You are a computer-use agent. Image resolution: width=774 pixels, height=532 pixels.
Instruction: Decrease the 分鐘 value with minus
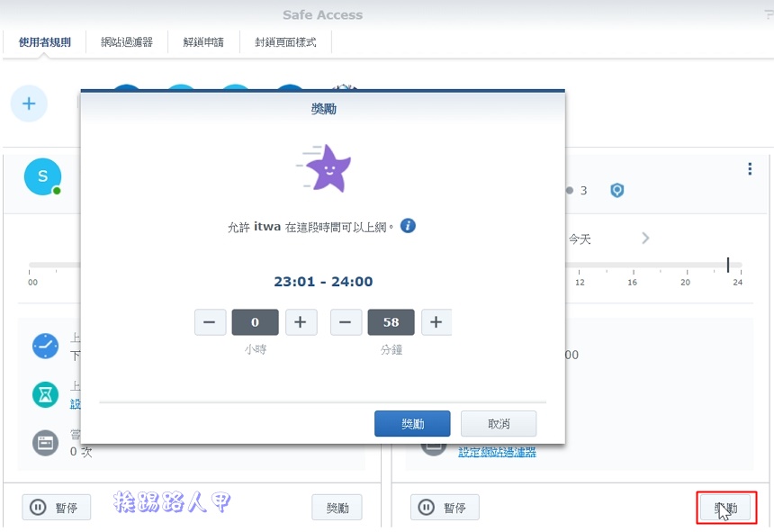coord(346,322)
